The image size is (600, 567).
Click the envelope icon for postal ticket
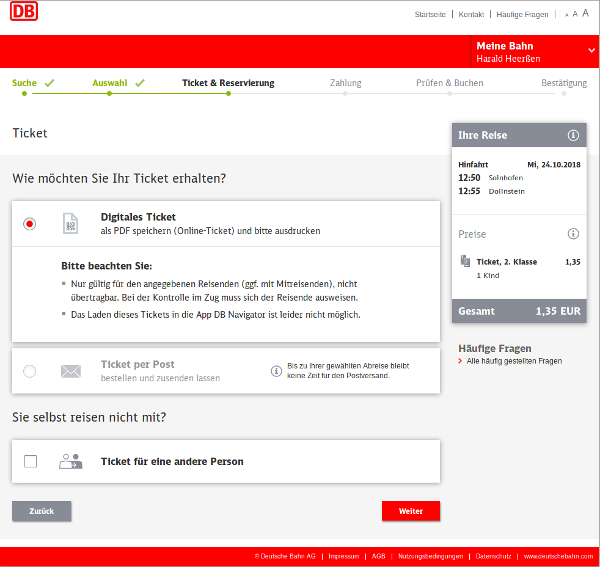coord(70,371)
